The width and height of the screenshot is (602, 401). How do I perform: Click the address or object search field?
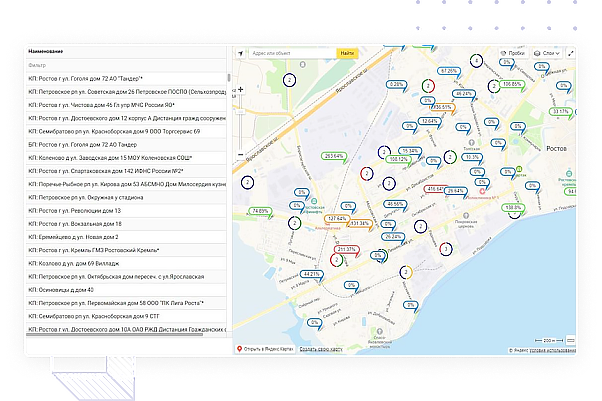click(293, 53)
